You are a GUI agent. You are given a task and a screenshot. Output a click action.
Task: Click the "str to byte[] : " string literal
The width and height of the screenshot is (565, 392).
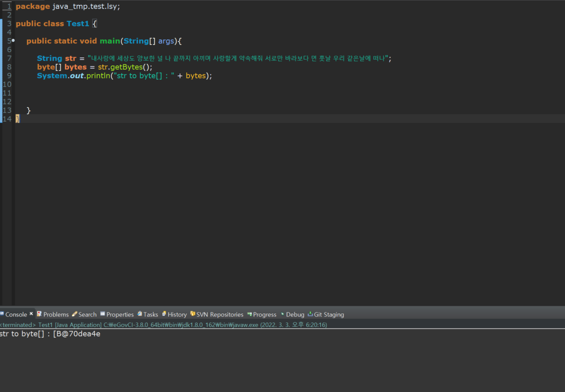pyautogui.click(x=144, y=75)
